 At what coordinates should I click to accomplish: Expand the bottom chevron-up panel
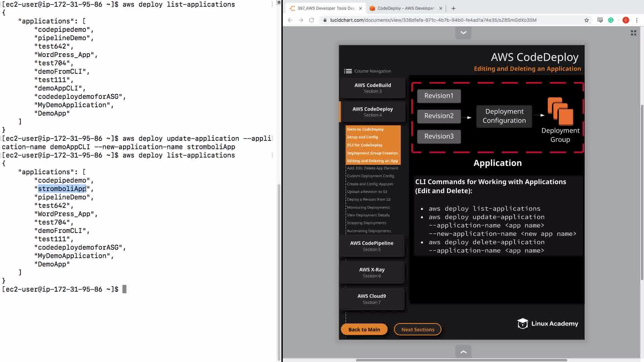[x=463, y=352]
